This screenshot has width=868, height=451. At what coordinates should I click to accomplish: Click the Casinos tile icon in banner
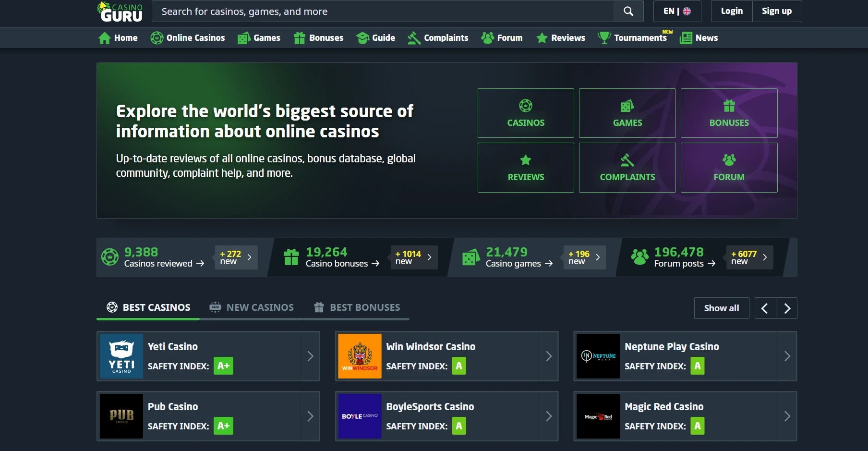pos(526,106)
